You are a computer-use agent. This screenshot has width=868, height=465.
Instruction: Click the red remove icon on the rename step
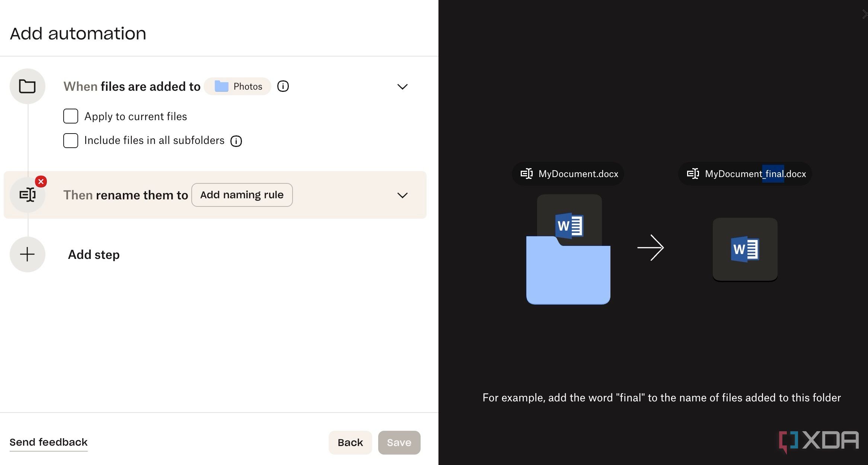point(41,182)
